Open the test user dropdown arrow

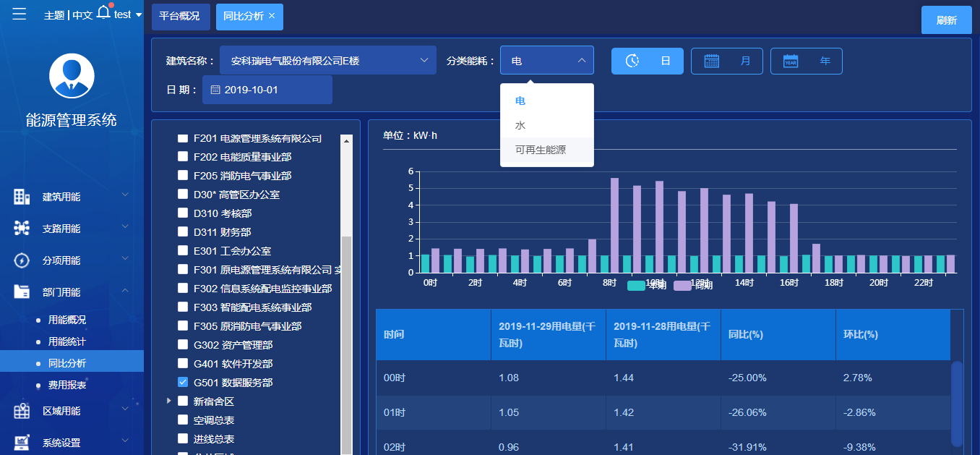point(139,14)
